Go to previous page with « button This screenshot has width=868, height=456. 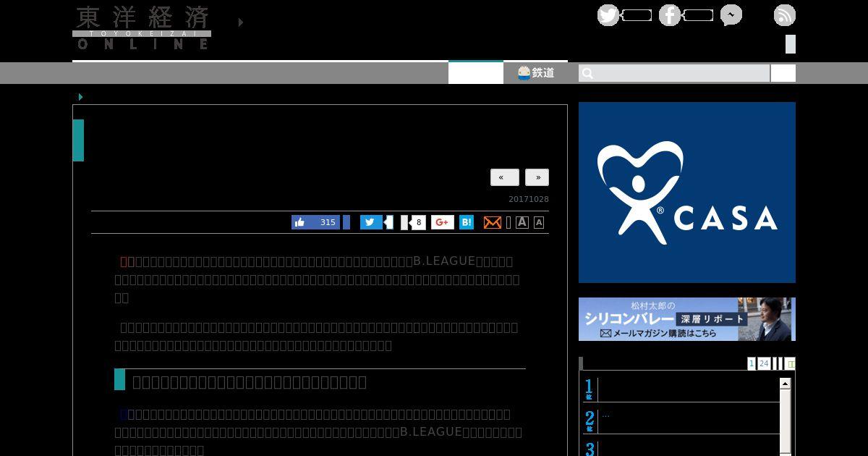[x=505, y=177]
